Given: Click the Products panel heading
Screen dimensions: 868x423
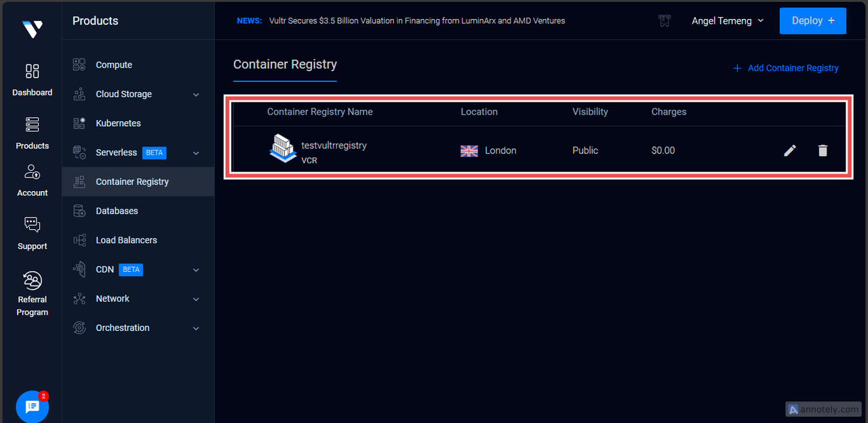Looking at the screenshot, I should point(96,21).
